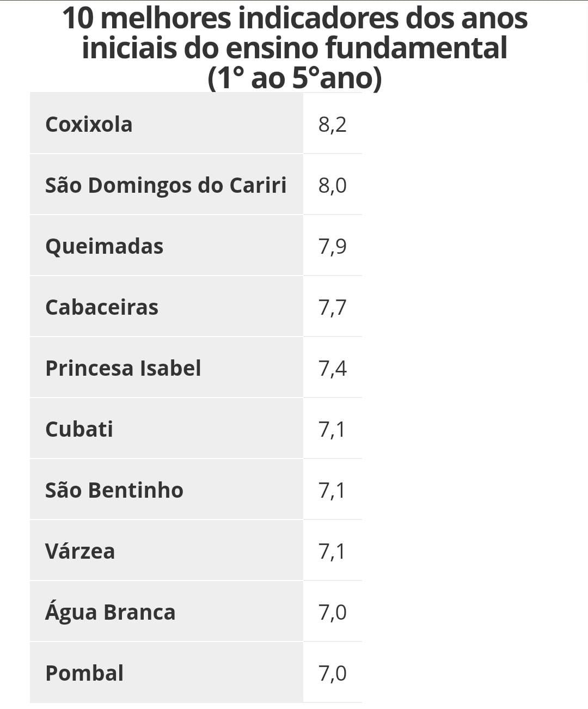Click the 7,4 score value
The image size is (588, 709).
(x=332, y=369)
